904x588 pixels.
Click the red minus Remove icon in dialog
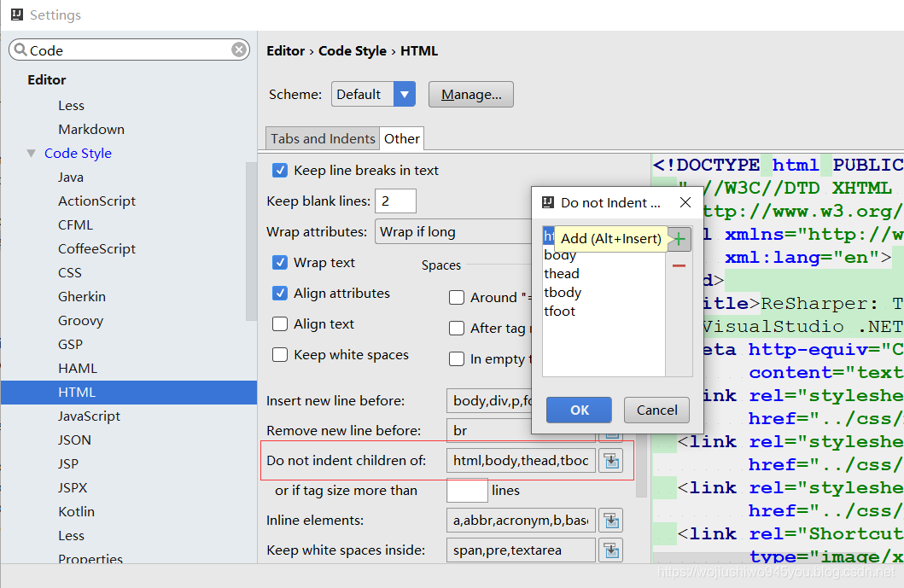tap(679, 265)
